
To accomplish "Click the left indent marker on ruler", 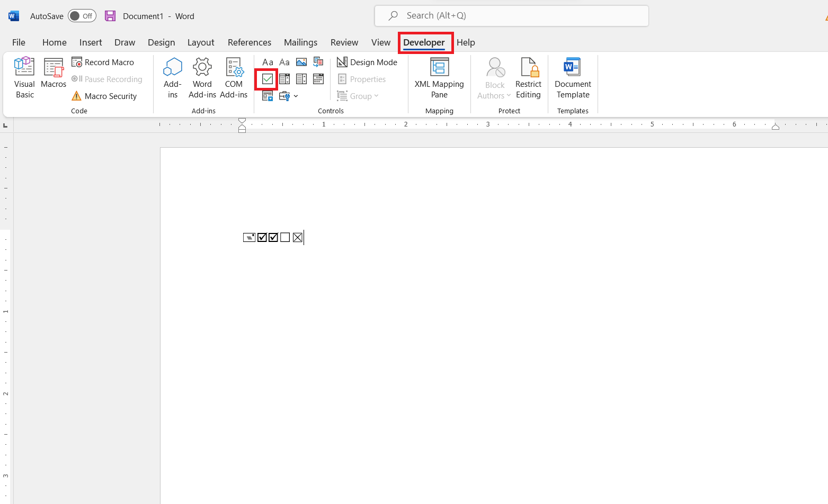I will (242, 130).
